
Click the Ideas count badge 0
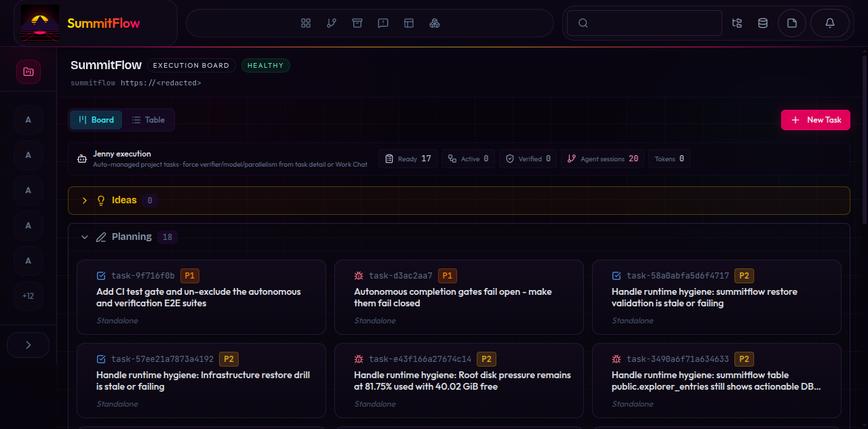150,201
